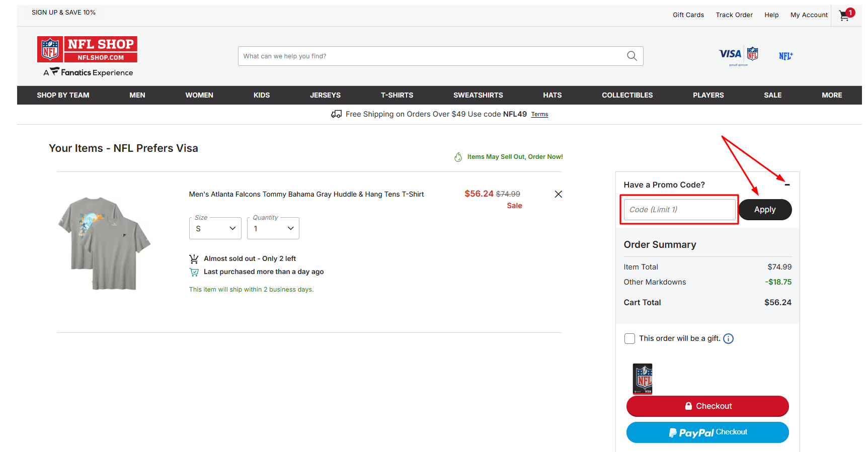Viewport: 868px width, 452px height.
Task: Open the Collectibles menu
Action: (x=627, y=95)
